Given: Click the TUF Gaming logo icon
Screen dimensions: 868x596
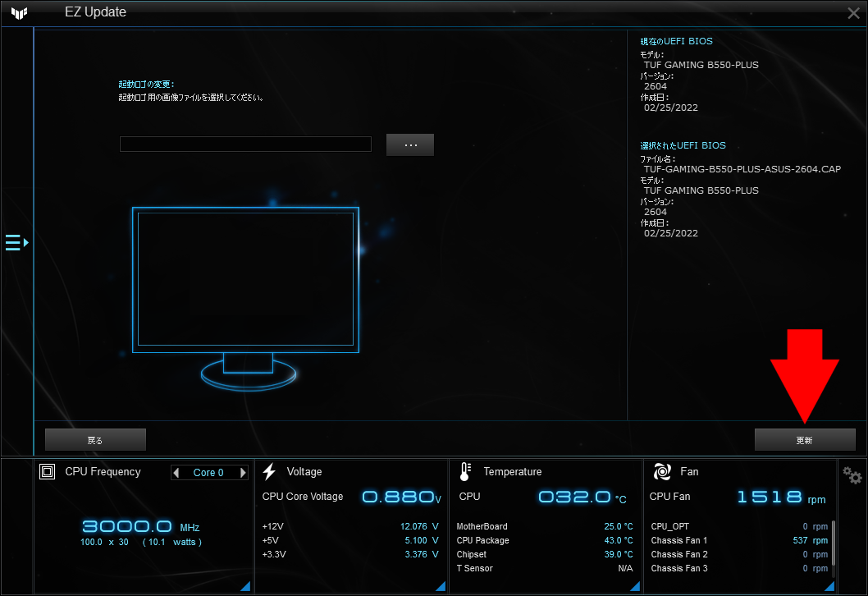Looking at the screenshot, I should pos(18,12).
